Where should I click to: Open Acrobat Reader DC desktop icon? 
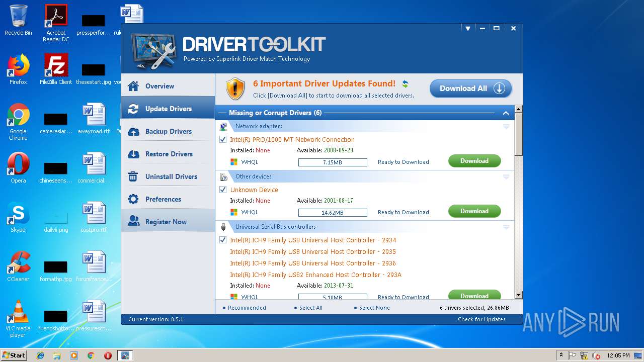56,23
